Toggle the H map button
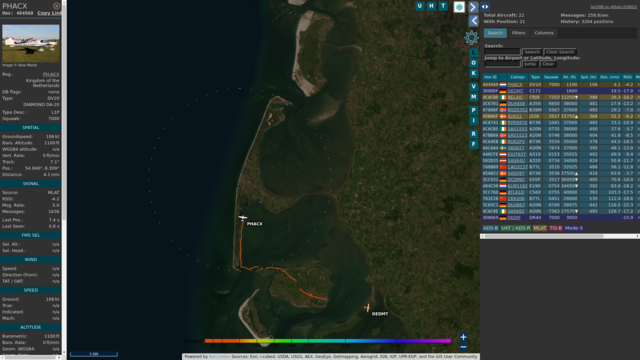The height and width of the screenshot is (360, 640). [x=431, y=6]
